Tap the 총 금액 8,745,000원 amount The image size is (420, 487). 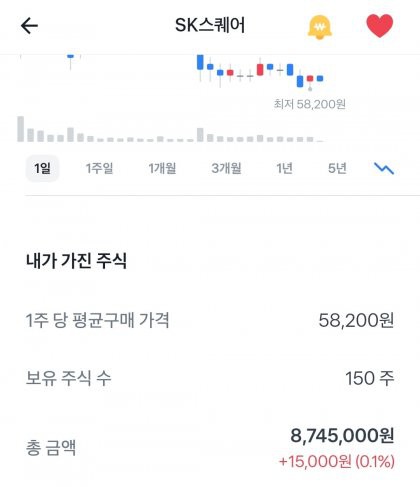[x=342, y=435]
